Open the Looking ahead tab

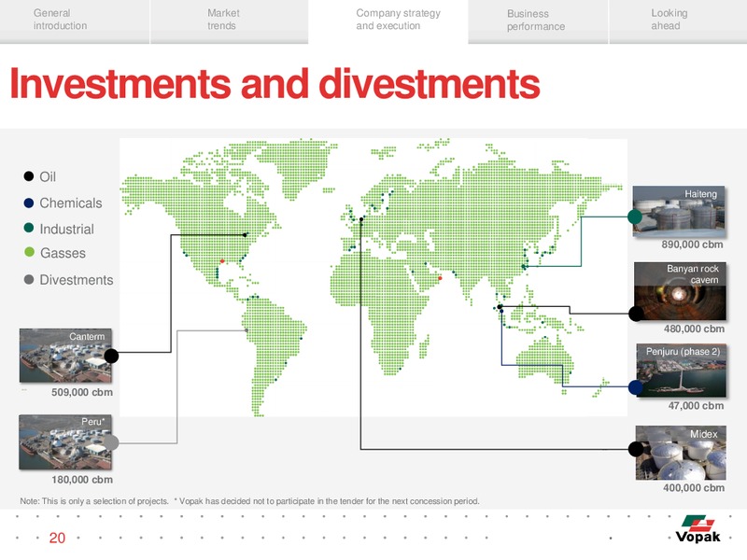point(678,21)
